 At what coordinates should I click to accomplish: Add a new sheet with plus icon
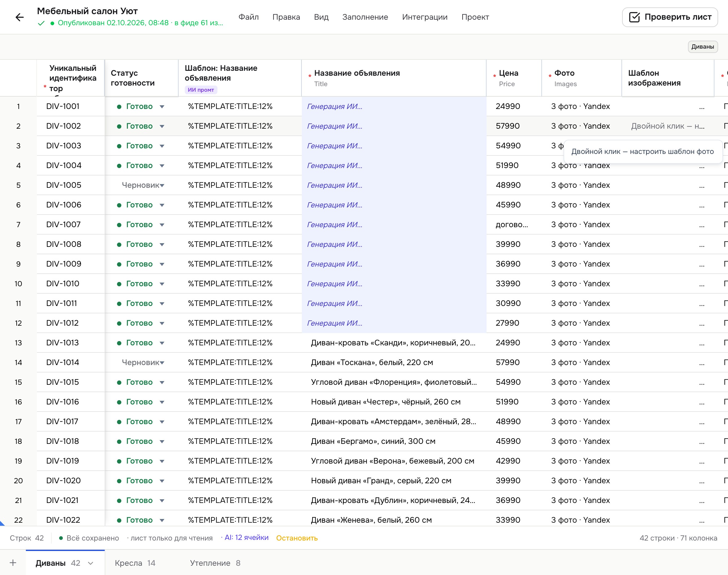click(13, 563)
